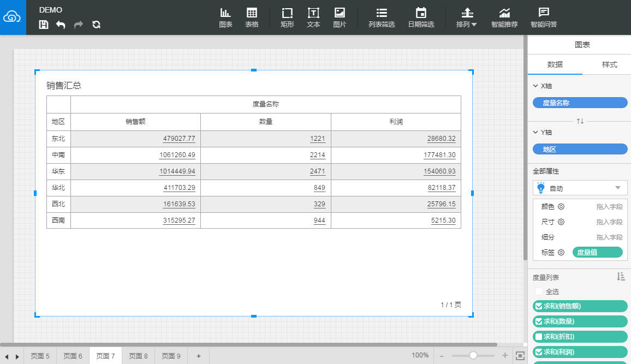Image resolution: width=631 pixels, height=364 pixels.
Task: Click the 东北 row label
Action: click(58, 139)
